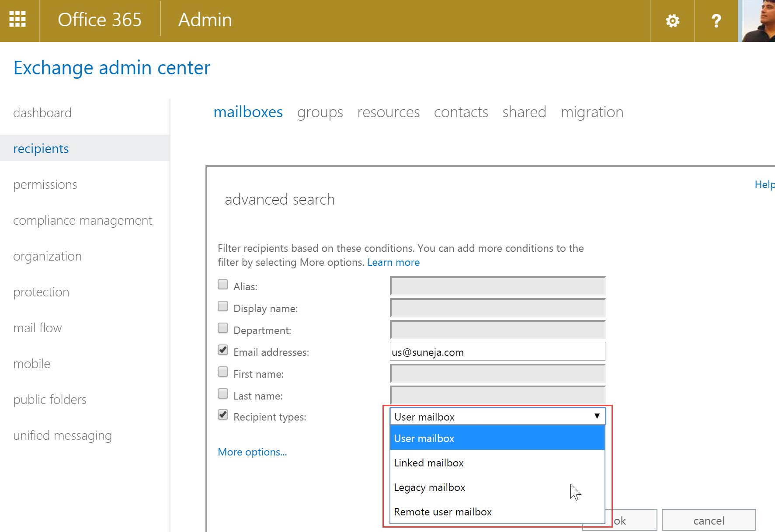
Task: Open the help question mark menu
Action: (716, 21)
